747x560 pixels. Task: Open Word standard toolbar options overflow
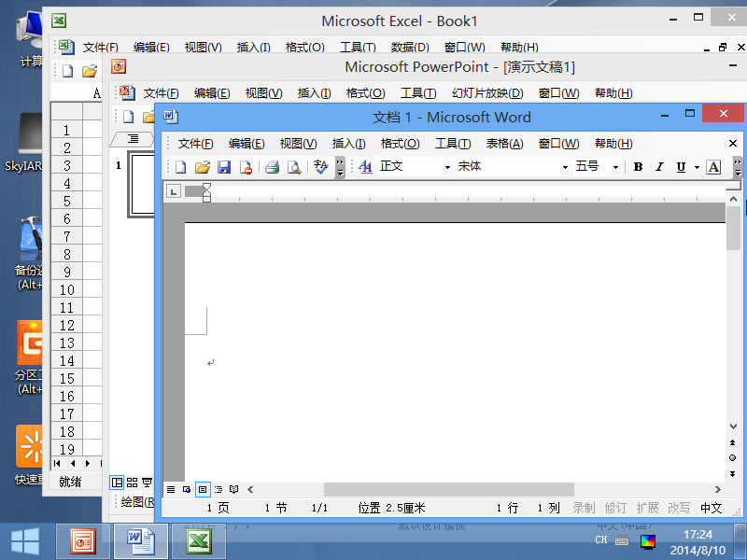tap(340, 167)
